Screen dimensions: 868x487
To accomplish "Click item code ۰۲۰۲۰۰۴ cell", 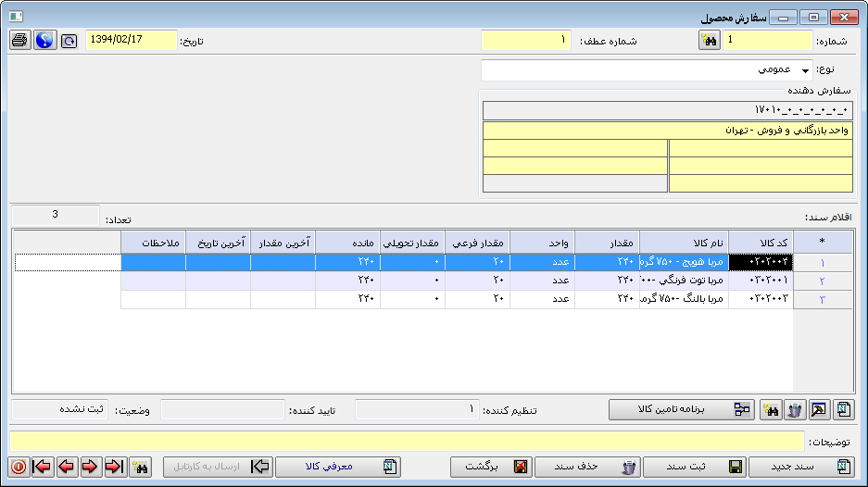I will tap(761, 262).
